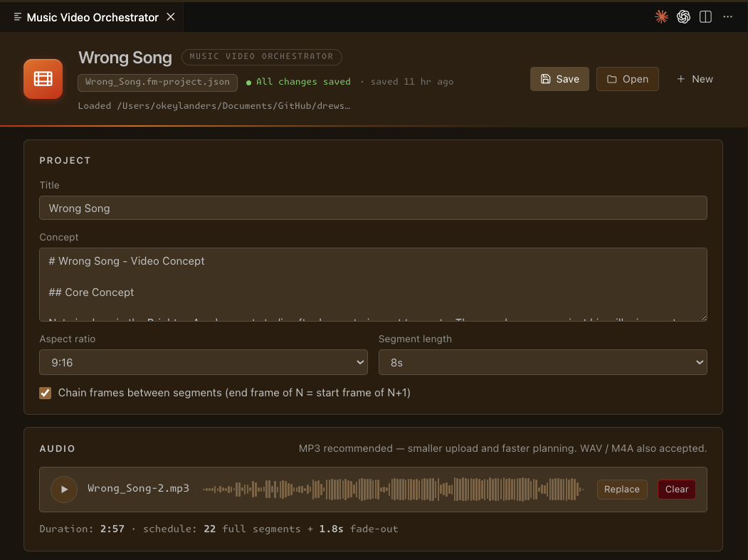Click the PROJECT section heading
The width and height of the screenshot is (748, 560).
(65, 161)
